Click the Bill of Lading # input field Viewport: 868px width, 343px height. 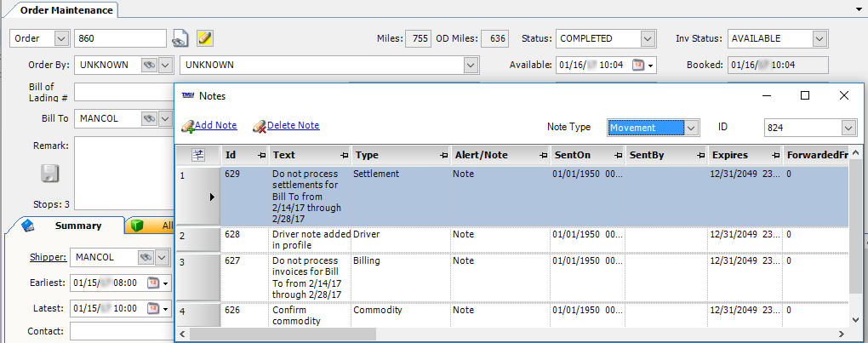pyautogui.click(x=124, y=92)
